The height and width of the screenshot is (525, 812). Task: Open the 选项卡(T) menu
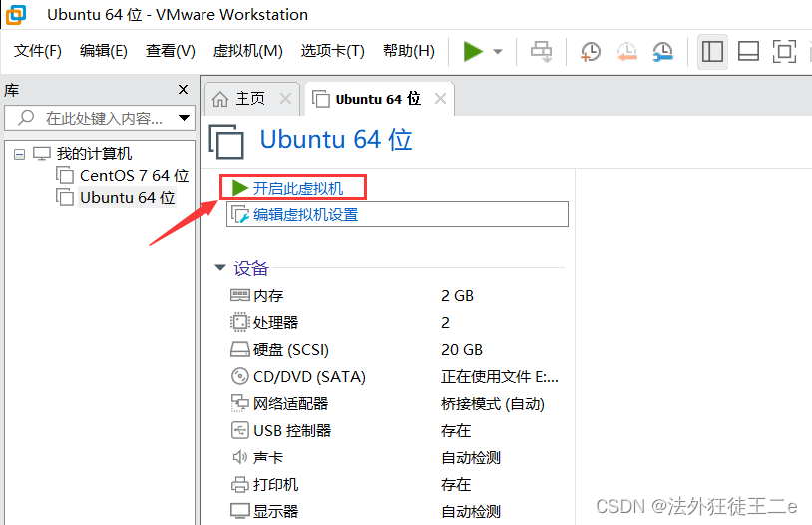332,51
